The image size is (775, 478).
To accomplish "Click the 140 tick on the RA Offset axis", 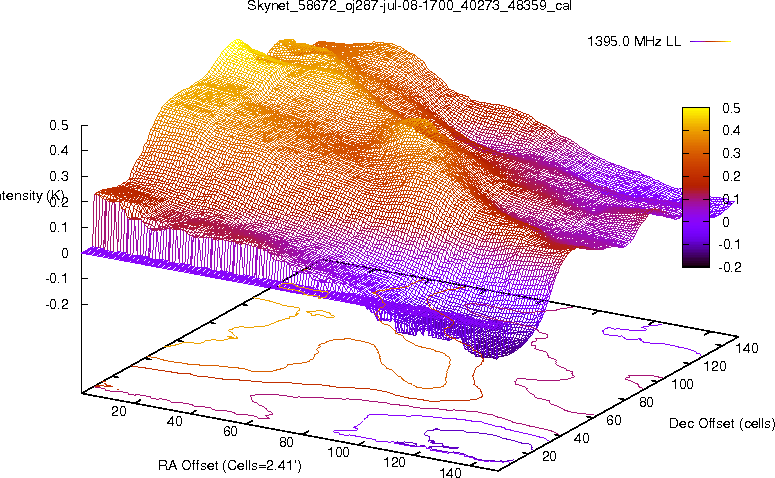I will click(451, 472).
